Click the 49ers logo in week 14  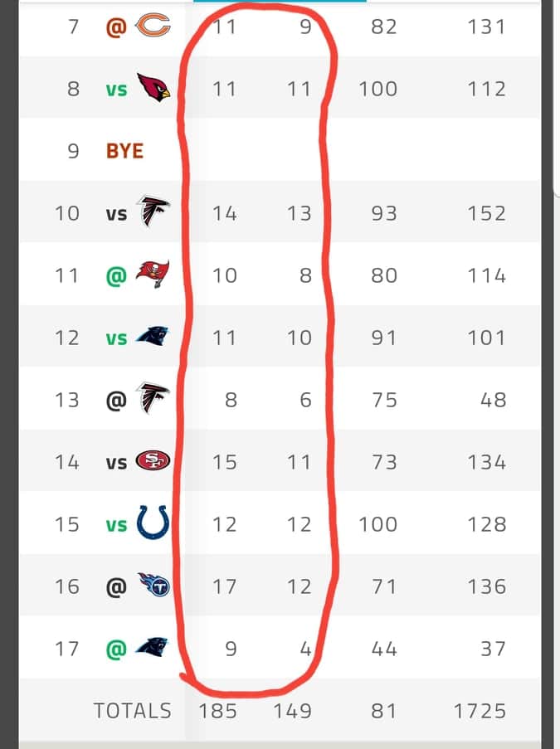[x=153, y=460]
